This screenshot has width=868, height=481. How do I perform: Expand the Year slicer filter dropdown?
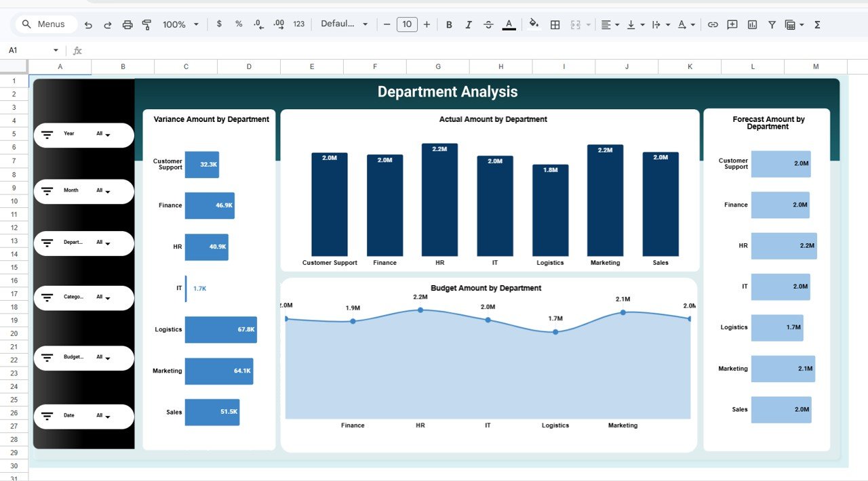[107, 135]
